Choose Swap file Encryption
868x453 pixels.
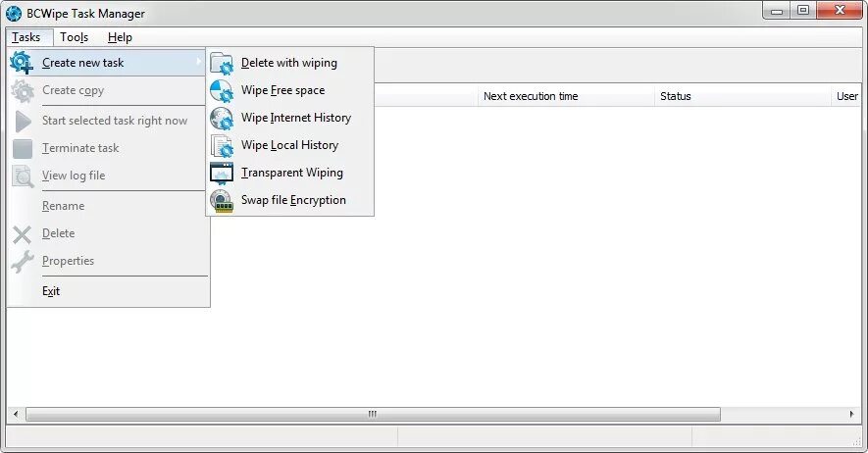(x=290, y=200)
